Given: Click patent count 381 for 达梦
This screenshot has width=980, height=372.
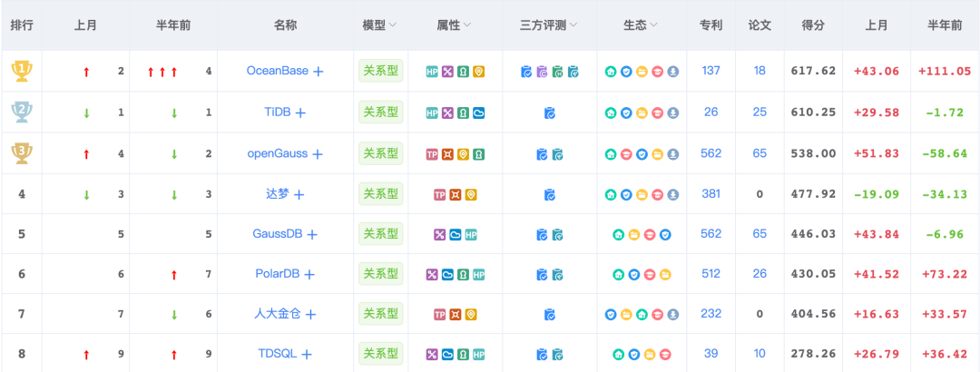Looking at the screenshot, I should (710, 194).
